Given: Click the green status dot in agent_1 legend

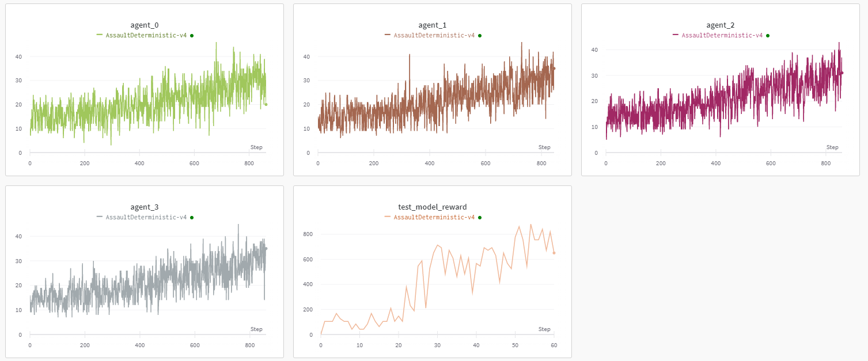Looking at the screenshot, I should (480, 36).
